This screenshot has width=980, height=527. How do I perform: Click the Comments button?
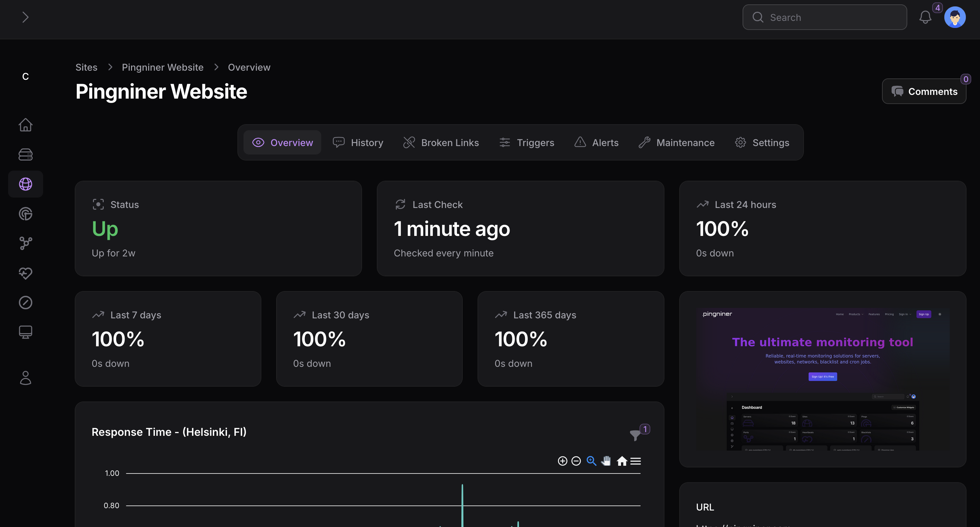tap(924, 92)
